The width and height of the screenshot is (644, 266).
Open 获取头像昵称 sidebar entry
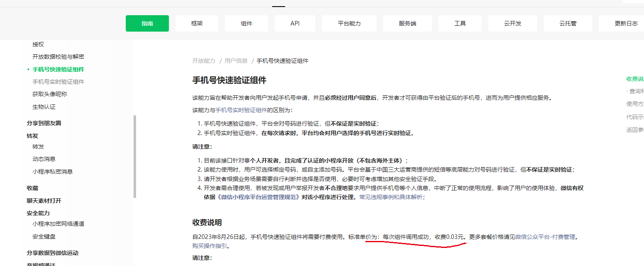[x=50, y=94]
